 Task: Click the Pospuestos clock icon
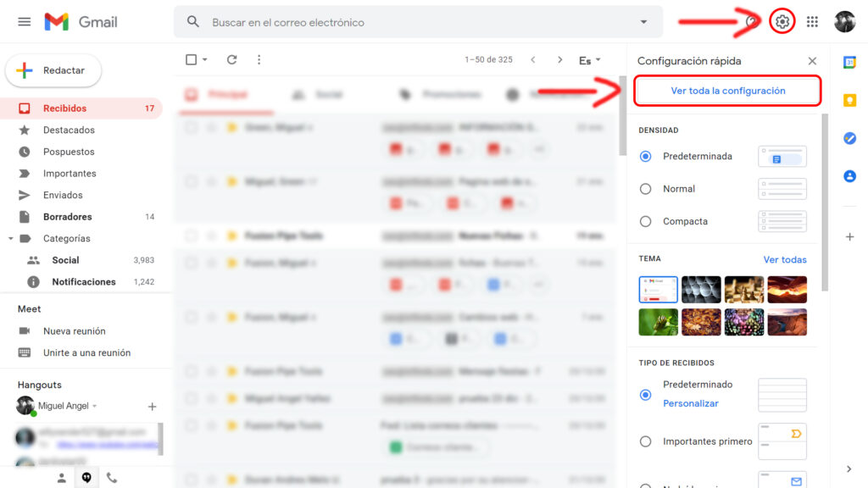tap(25, 152)
